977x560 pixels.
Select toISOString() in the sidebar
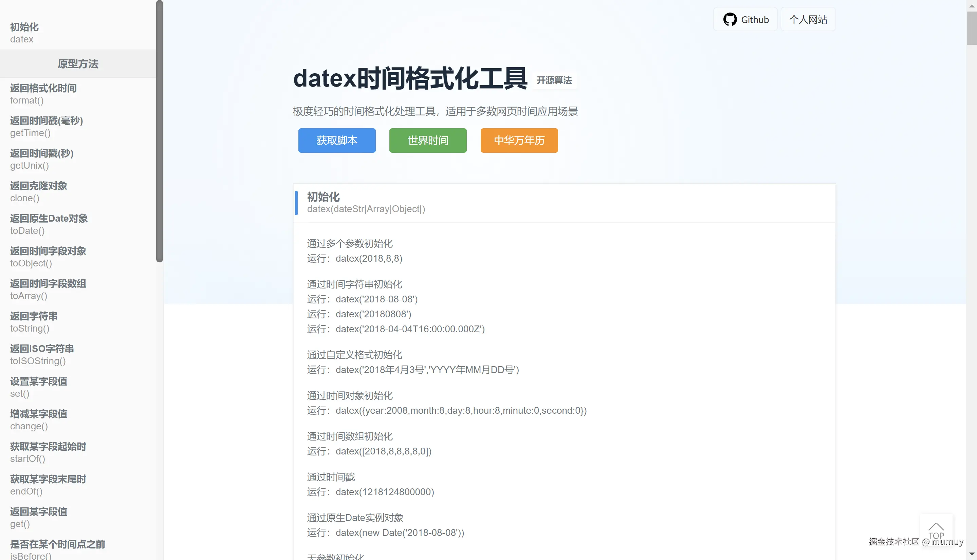coord(41,354)
